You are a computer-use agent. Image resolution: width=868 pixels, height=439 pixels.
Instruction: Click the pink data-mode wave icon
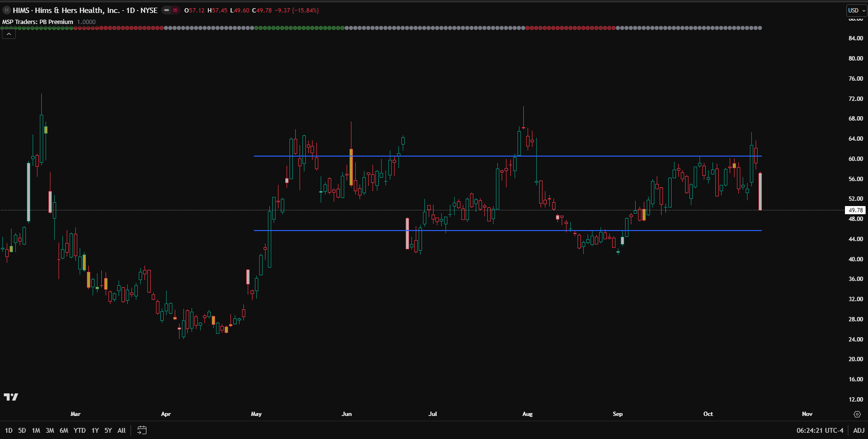pyautogui.click(x=175, y=10)
